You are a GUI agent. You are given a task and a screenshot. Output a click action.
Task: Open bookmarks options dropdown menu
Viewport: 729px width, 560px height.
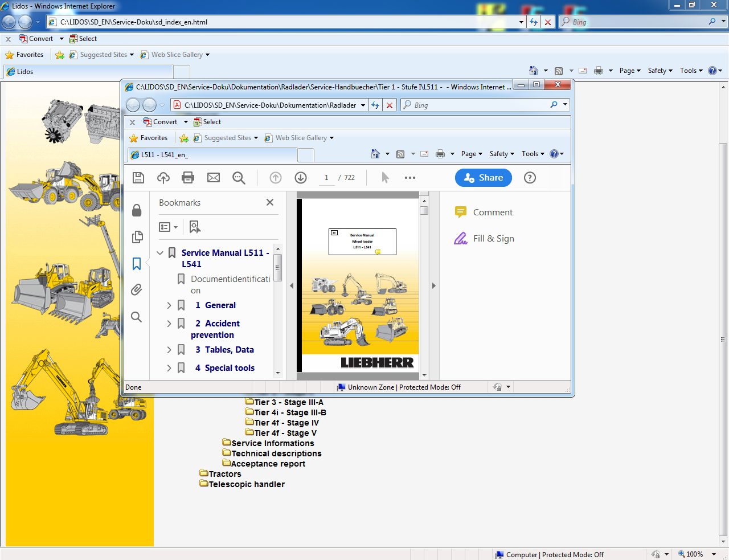click(168, 227)
